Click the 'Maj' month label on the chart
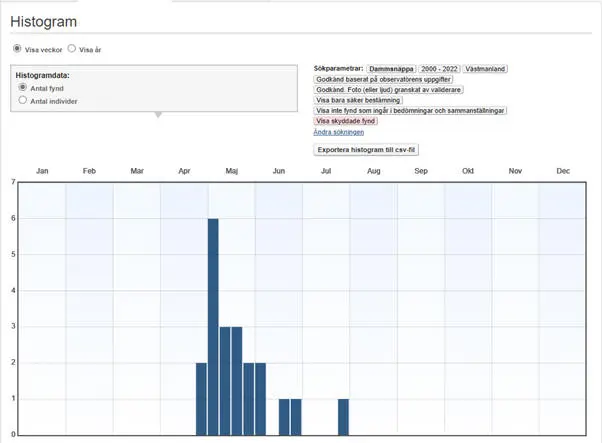 [231, 172]
